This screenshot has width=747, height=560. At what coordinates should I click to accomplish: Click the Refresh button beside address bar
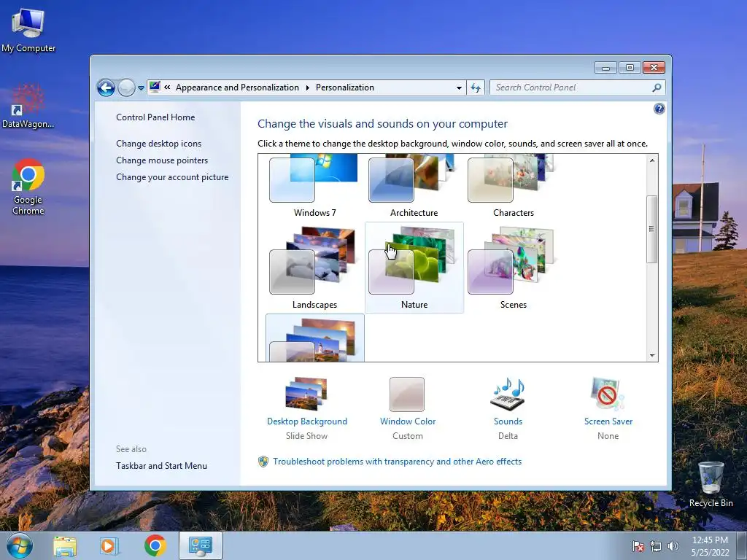point(476,87)
